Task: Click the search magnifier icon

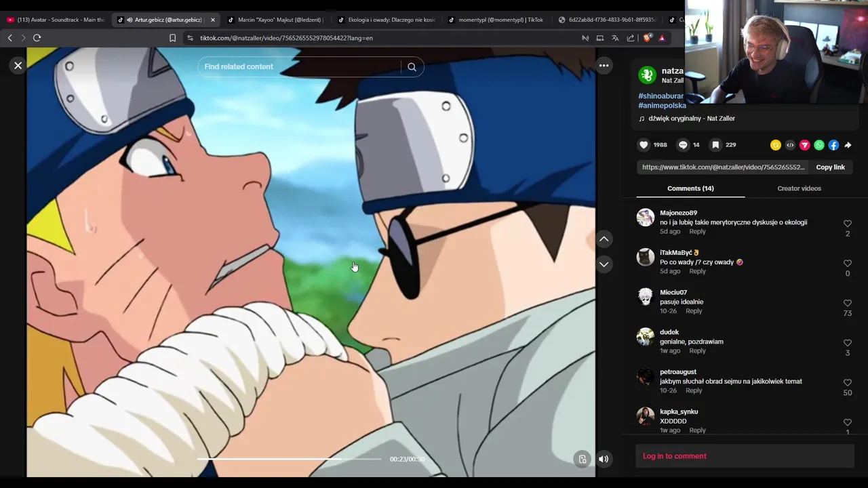Action: click(x=412, y=66)
